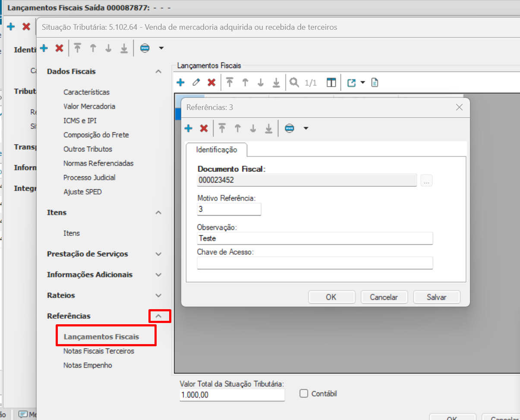Open the Itens sub-entry in sidebar
Viewport: 520px width, 420px height.
[72, 233]
